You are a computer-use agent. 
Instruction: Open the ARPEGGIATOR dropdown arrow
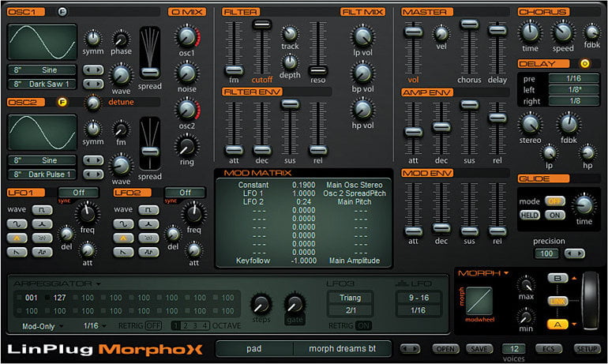point(99,284)
